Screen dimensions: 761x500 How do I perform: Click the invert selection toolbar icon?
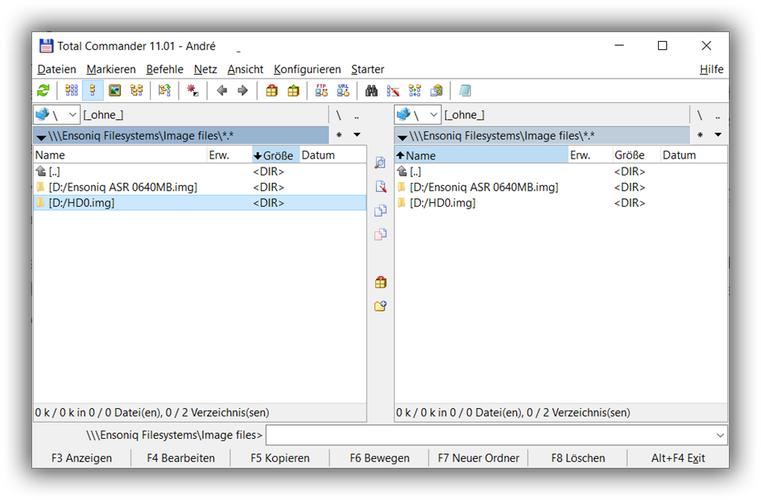165,90
